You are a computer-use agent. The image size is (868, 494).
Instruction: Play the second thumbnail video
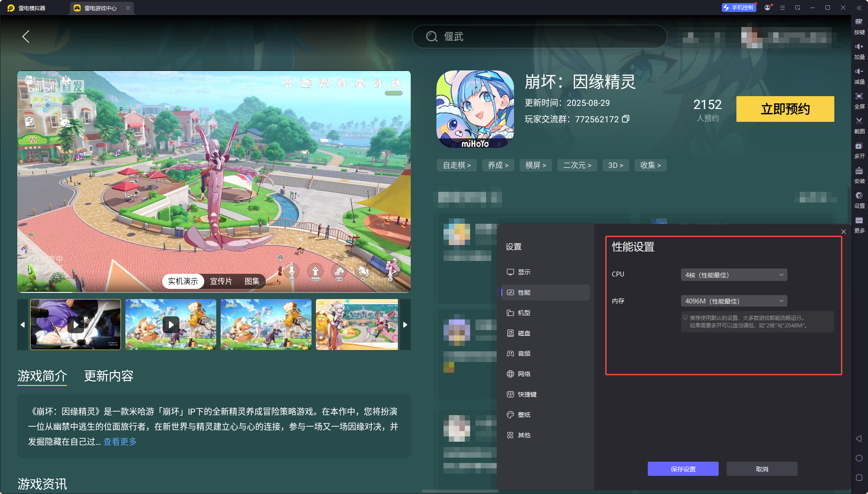pyautogui.click(x=171, y=325)
